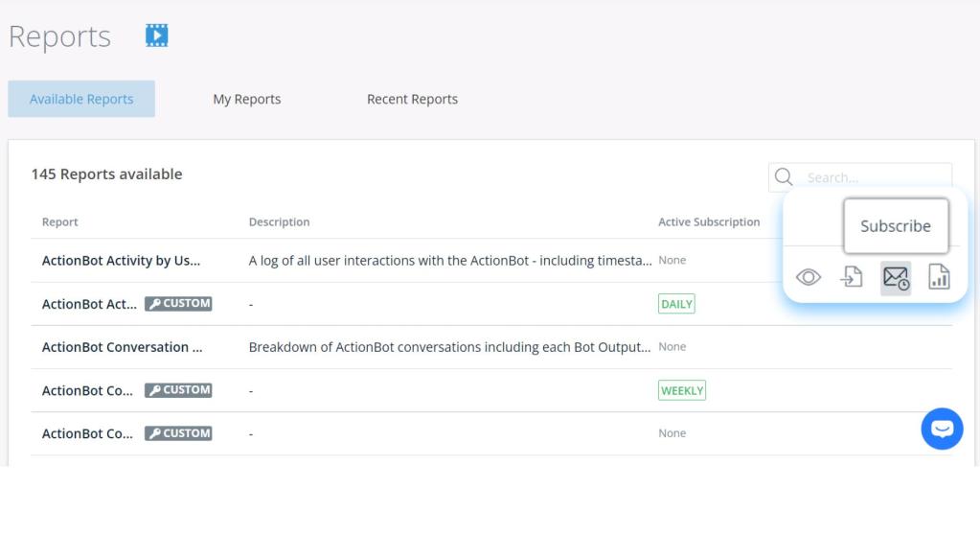Click the DAILY subscription badge
The image size is (980, 558).
(676, 304)
